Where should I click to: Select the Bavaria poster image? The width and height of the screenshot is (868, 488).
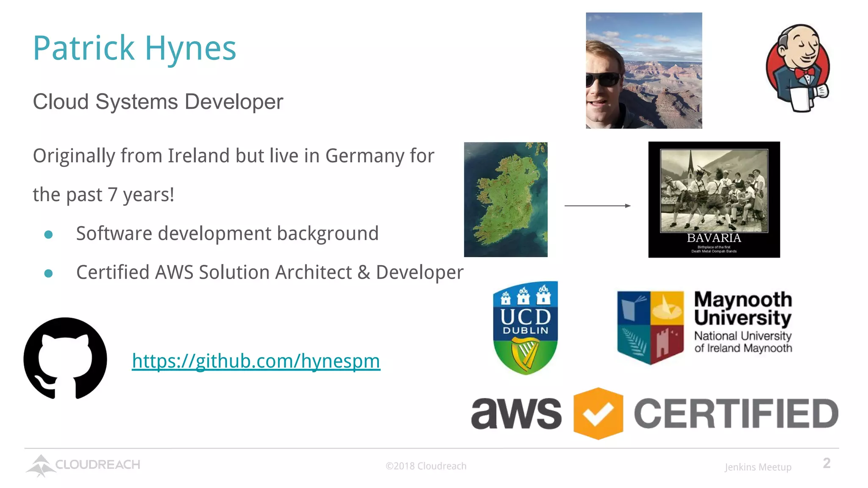pos(714,200)
